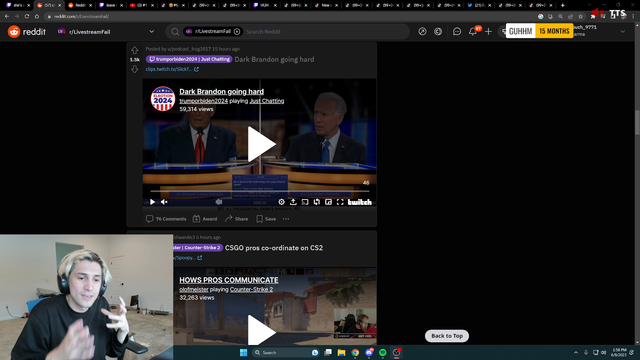The width and height of the screenshot is (640, 360).
Task: Mute the Dark Brandon clip audio
Action: tap(164, 202)
